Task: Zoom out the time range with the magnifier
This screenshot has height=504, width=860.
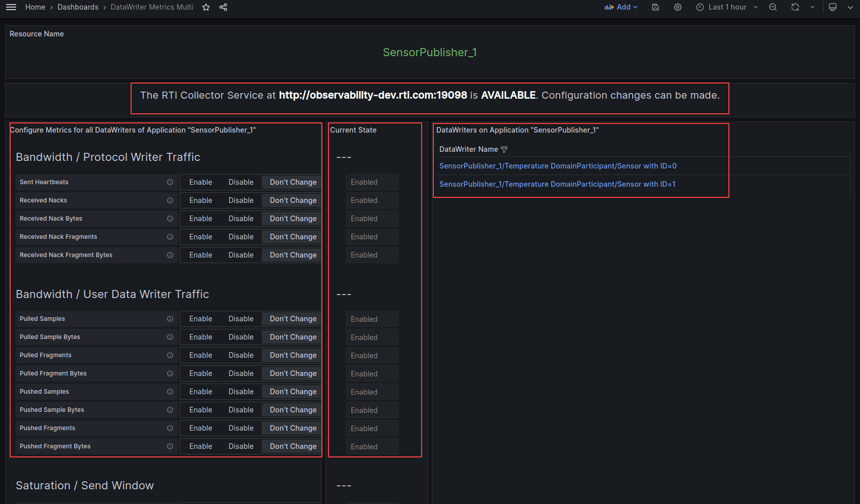Action: [x=772, y=7]
